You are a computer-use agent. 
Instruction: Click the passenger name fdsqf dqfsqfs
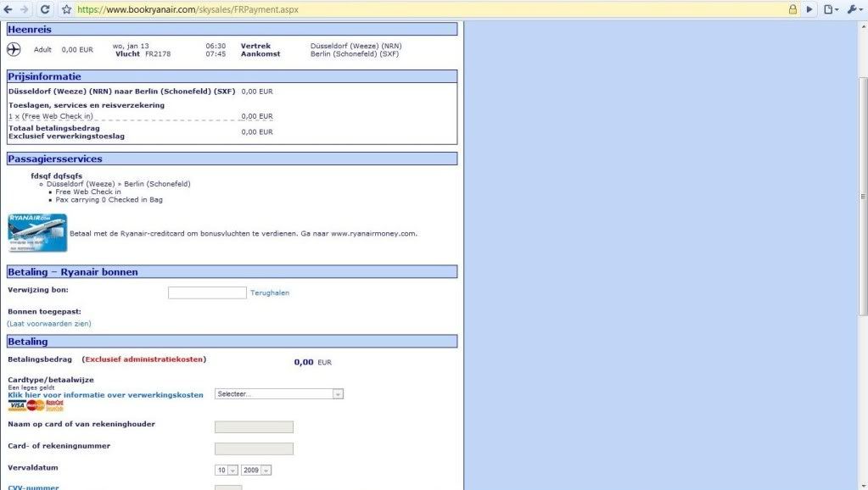point(57,175)
